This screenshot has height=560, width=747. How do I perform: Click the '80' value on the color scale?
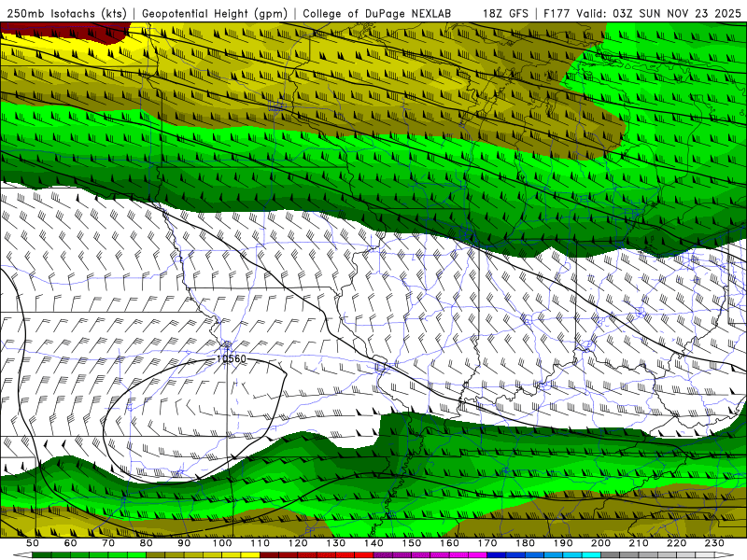pos(146,543)
